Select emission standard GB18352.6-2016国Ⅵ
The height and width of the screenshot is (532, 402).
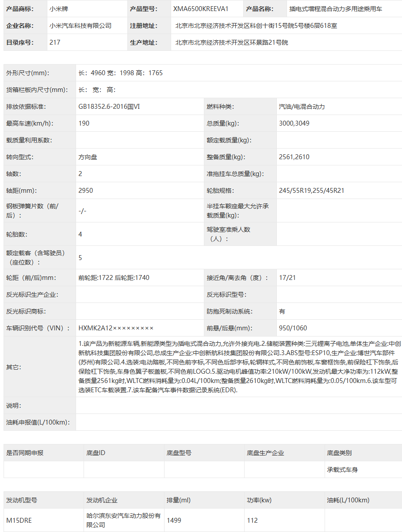click(109, 107)
